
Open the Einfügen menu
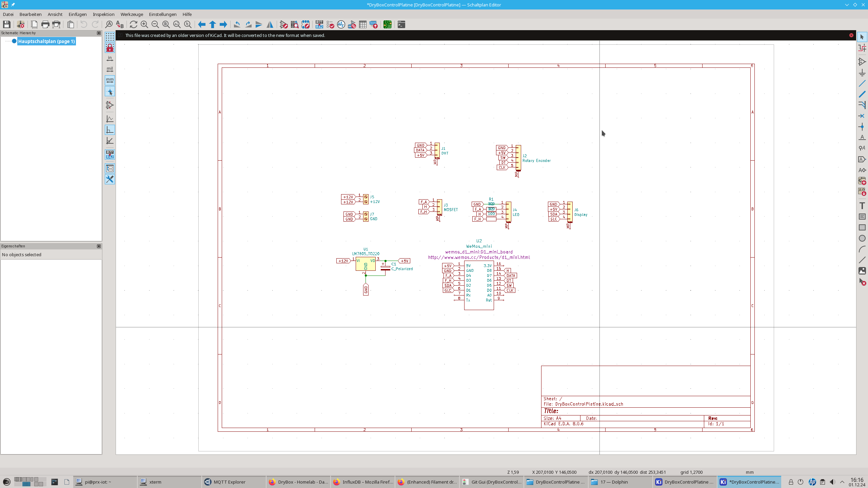[x=77, y=14]
